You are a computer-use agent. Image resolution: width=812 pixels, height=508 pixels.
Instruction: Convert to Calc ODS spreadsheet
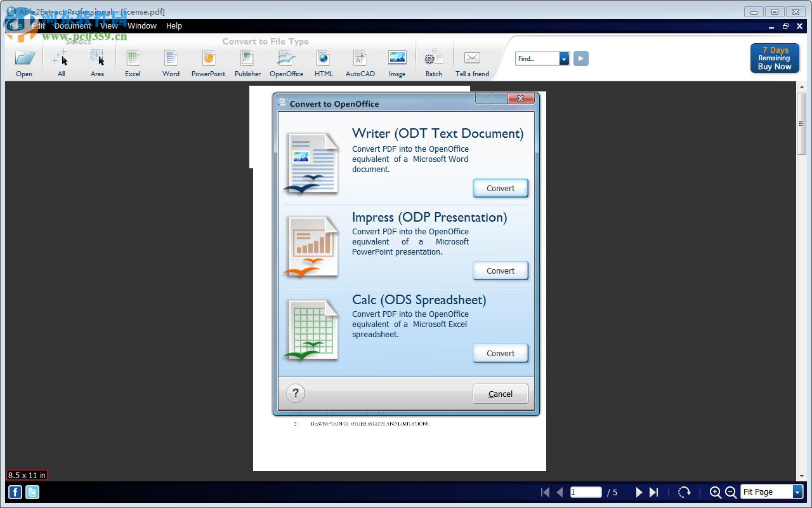point(501,353)
